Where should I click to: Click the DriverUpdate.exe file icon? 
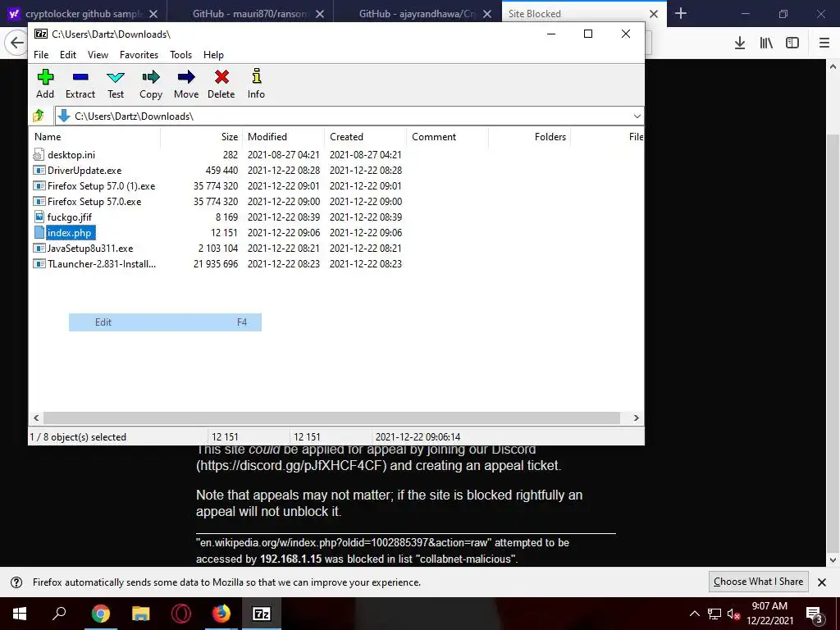click(x=39, y=171)
